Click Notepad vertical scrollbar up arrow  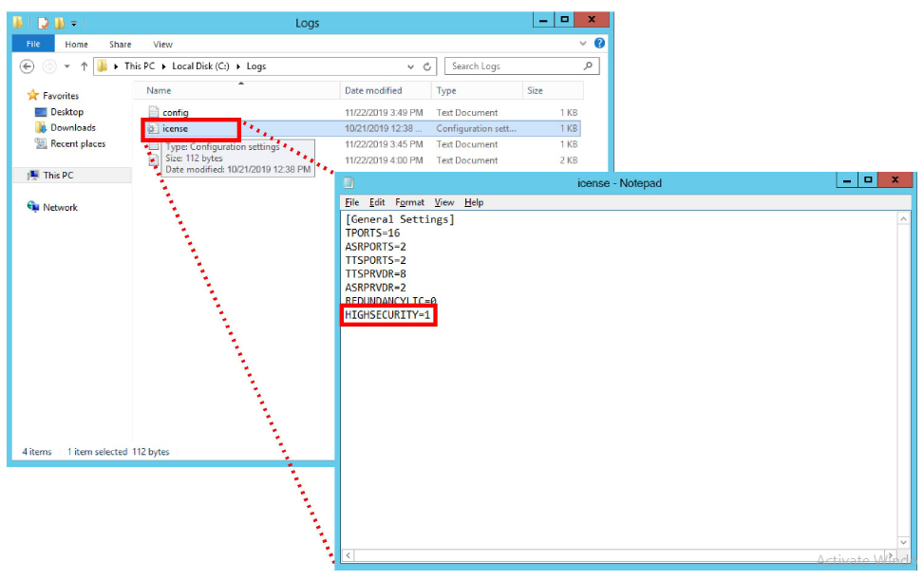click(x=903, y=218)
